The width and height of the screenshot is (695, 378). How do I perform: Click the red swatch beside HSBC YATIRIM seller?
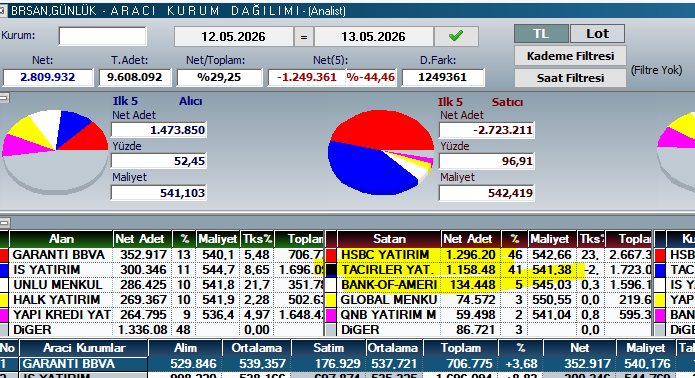click(331, 255)
